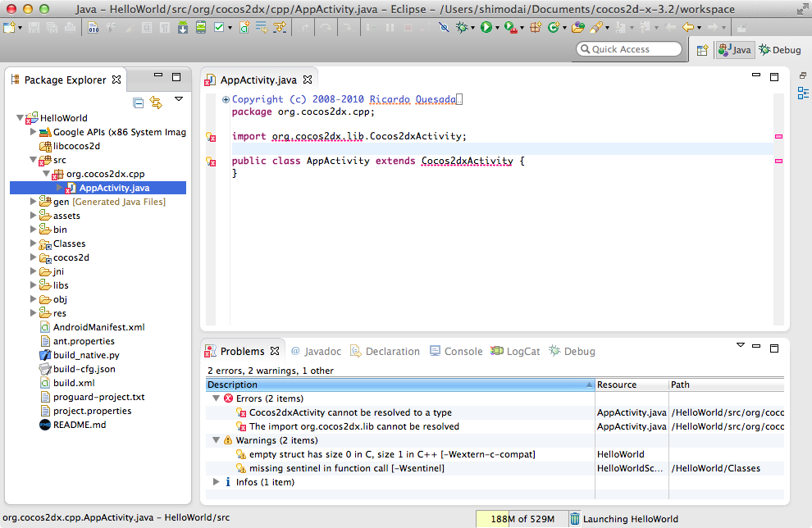
Task: Switch to the Java perspective
Action: point(735,50)
